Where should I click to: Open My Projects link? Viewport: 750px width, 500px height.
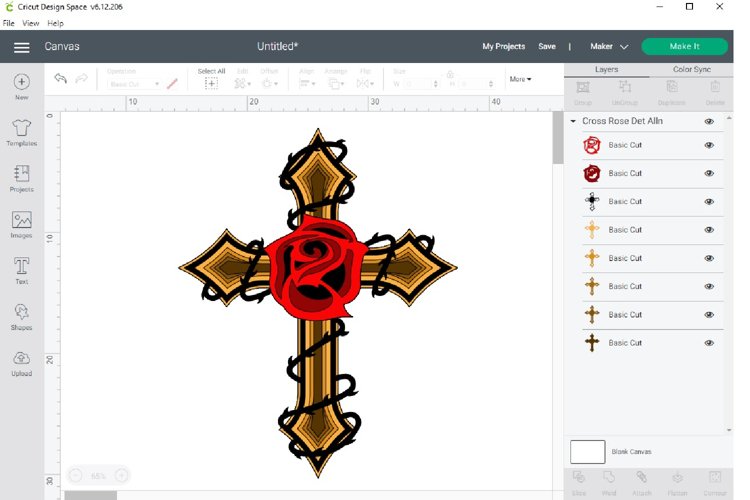pyautogui.click(x=503, y=47)
